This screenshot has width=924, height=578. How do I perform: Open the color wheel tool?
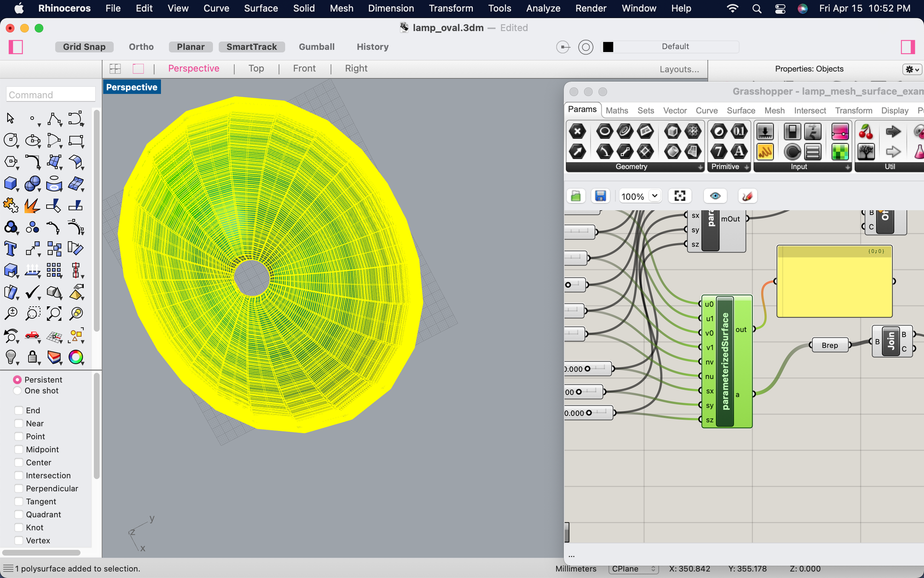pos(76,357)
